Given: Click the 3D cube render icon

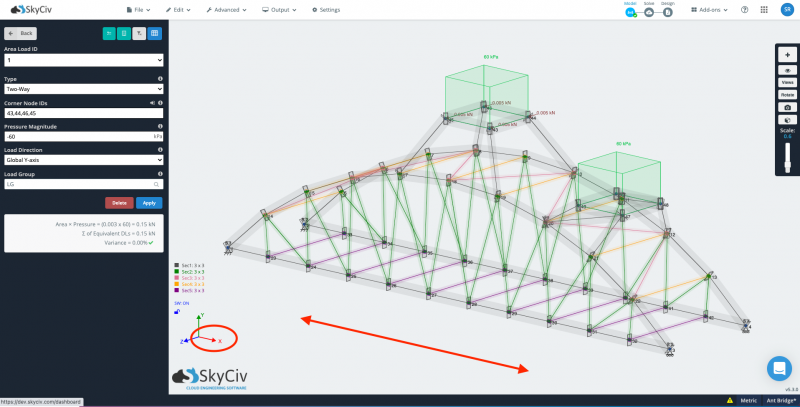Looking at the screenshot, I should coord(788,120).
